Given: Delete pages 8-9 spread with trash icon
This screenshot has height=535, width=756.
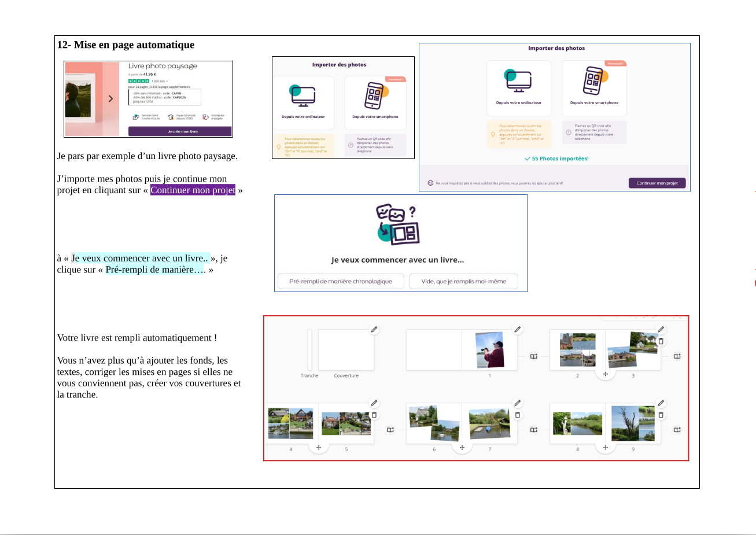Looking at the screenshot, I should 661,415.
